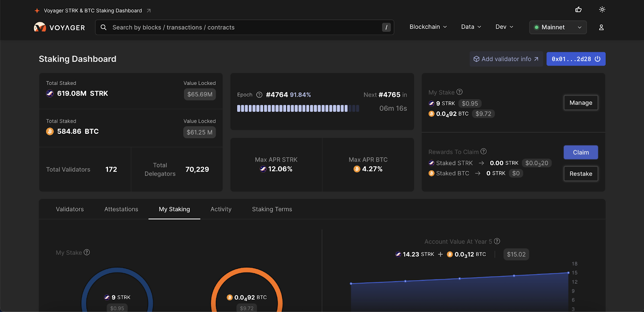Click the My Stake info icon in top panel

point(460,92)
